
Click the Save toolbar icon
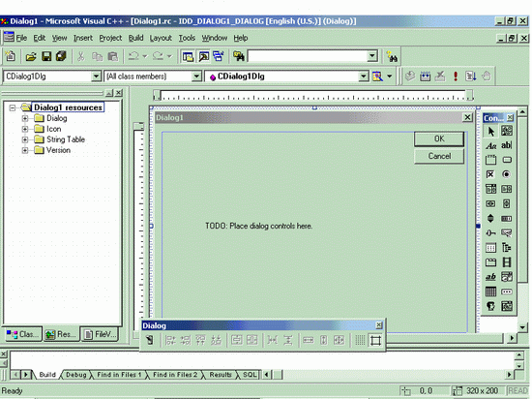tap(46, 56)
